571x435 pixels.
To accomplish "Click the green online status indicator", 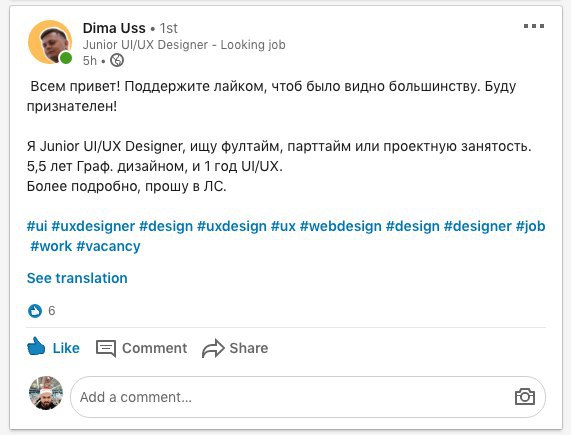I will coord(66,58).
